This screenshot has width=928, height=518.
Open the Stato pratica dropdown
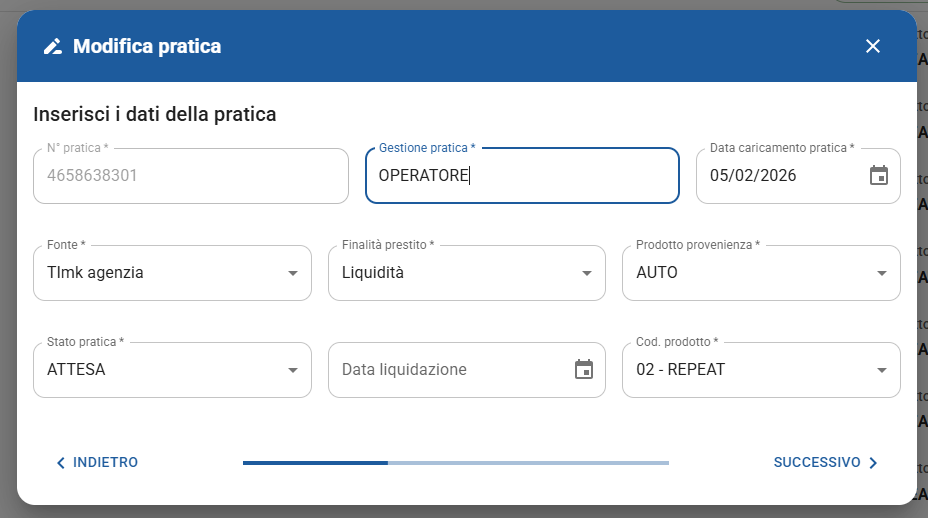292,370
